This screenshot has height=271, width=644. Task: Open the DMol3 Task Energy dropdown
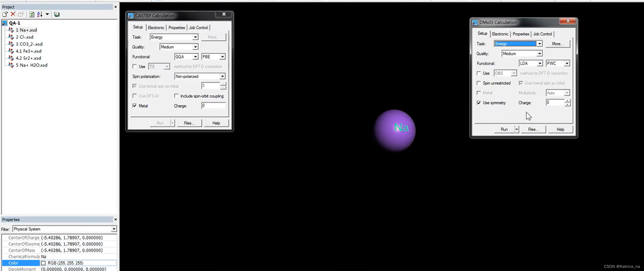(539, 44)
